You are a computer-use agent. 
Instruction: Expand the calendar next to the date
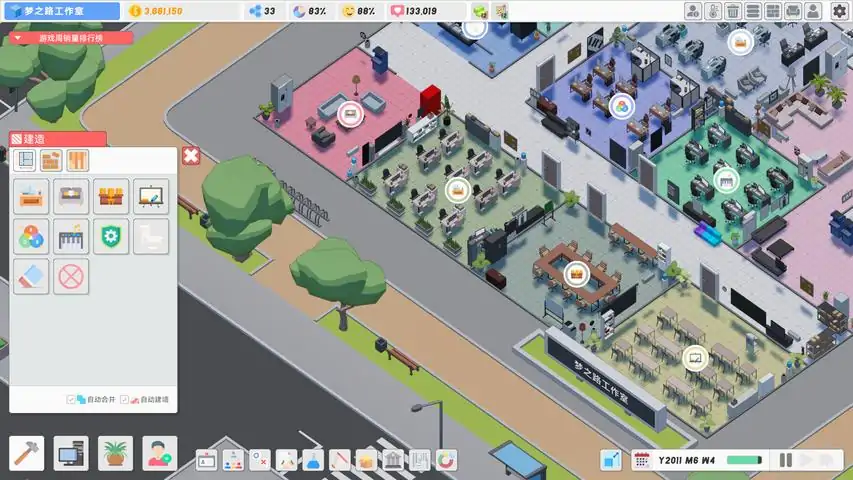tap(642, 460)
